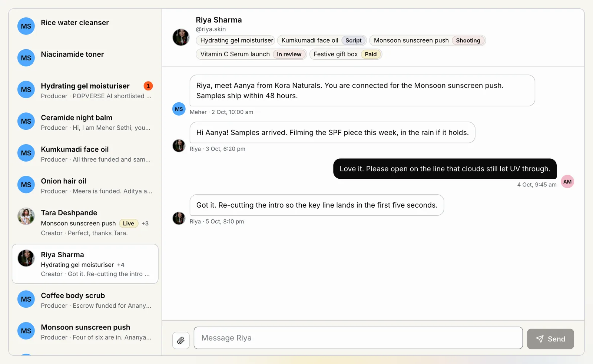
Task: Click the MS avatar beside Rice water cleanser
Action: click(x=26, y=26)
